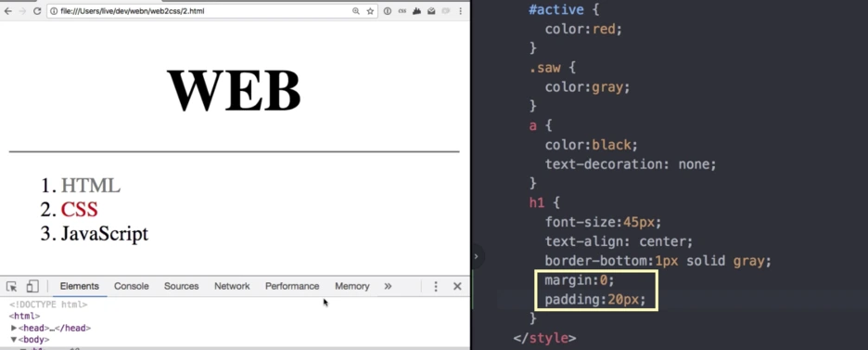
Task: Click the circled info extension icon
Action: pos(388,11)
